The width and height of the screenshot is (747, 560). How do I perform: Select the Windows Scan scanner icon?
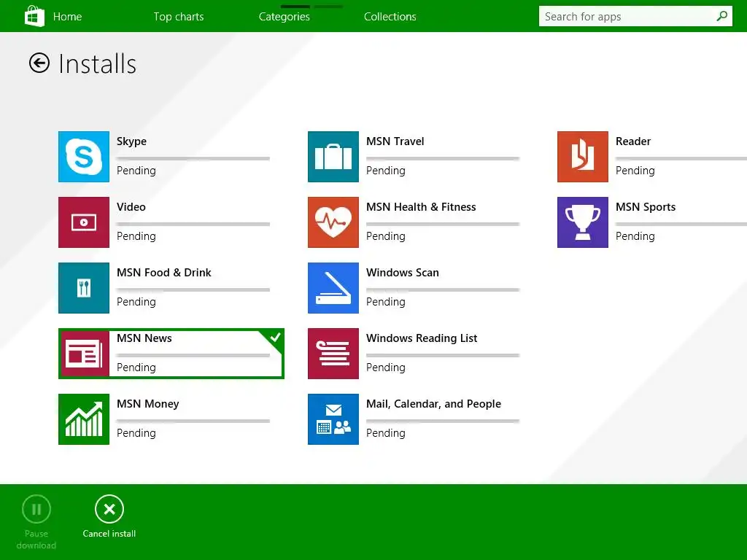point(333,288)
